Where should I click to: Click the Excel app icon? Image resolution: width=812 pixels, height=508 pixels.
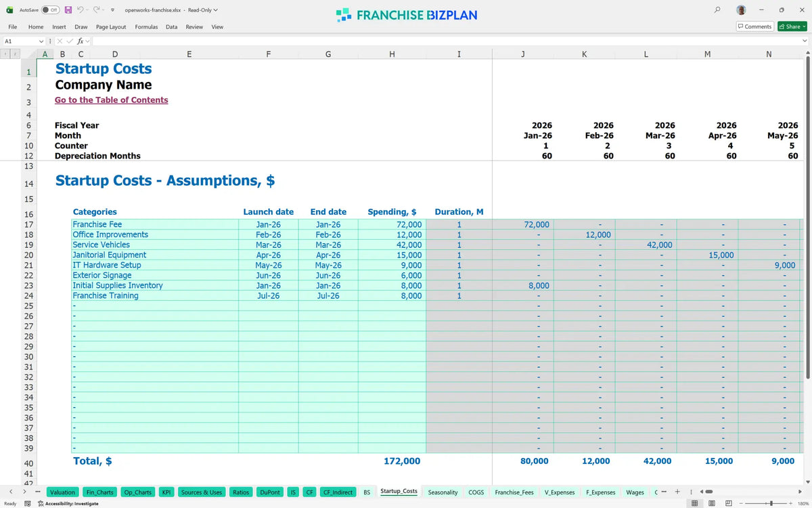9,10
